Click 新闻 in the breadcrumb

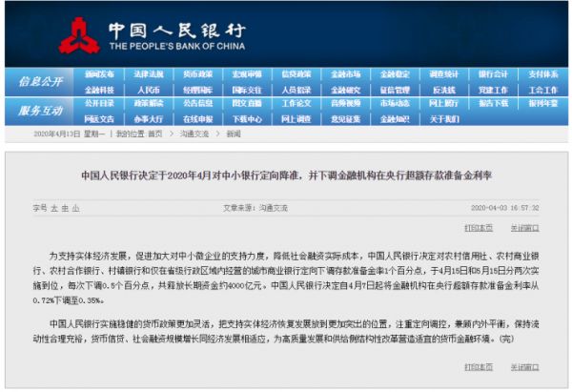tap(234, 134)
